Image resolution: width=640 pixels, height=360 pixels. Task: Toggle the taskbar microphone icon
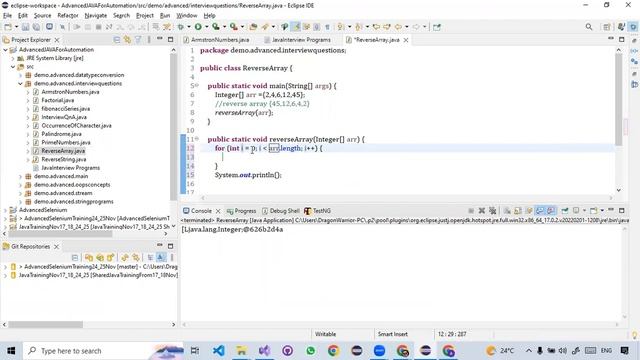(x=540, y=351)
